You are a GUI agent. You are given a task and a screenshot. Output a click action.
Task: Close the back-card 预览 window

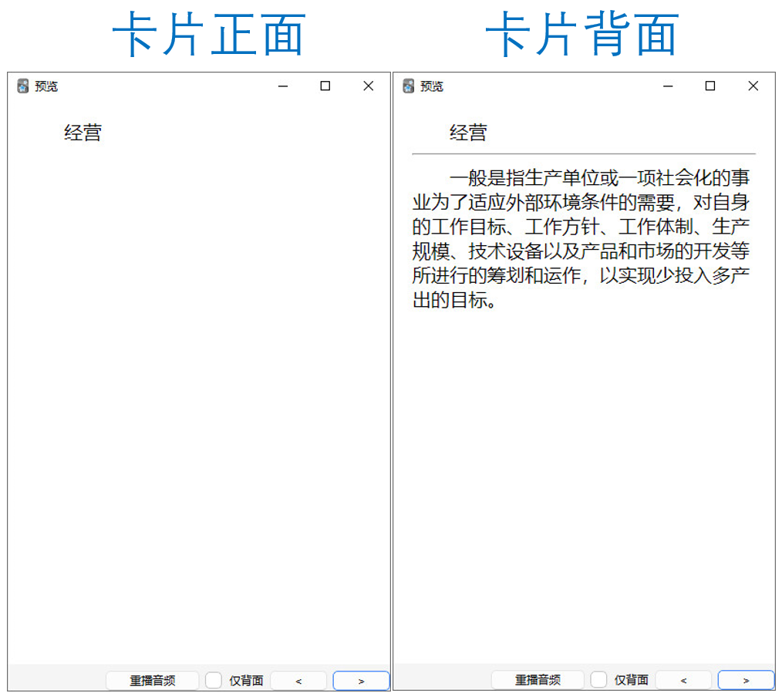[x=753, y=86]
